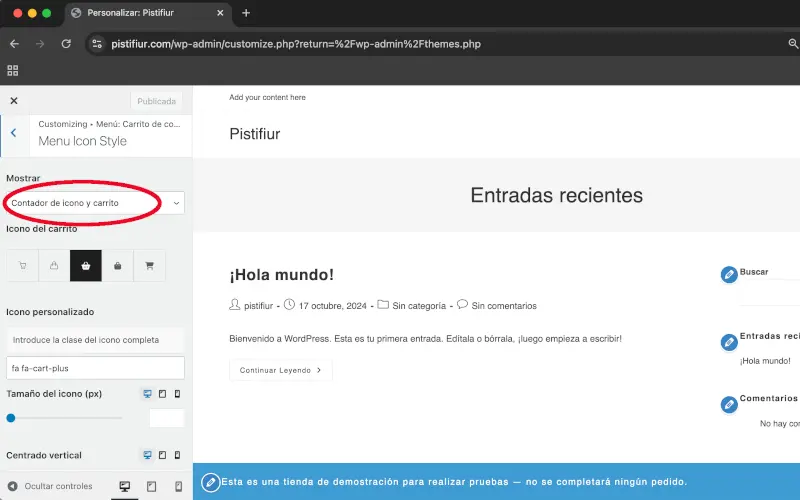Open the sidebar ¡Hola mundo! link

765,361
